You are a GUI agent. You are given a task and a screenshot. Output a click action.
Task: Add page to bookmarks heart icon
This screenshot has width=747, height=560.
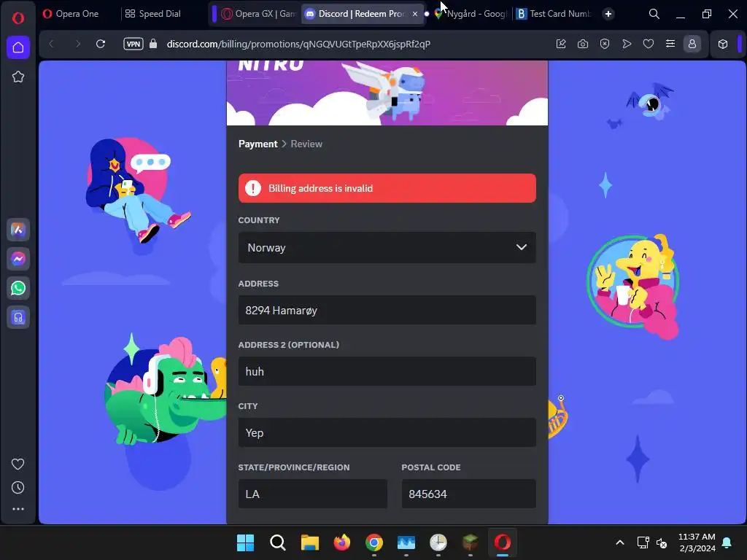tap(649, 44)
